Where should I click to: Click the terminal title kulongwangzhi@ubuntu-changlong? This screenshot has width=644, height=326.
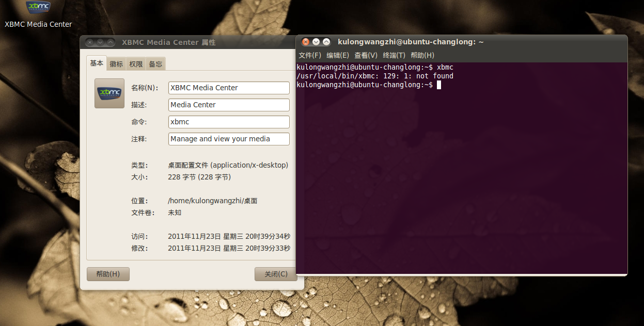coord(411,42)
